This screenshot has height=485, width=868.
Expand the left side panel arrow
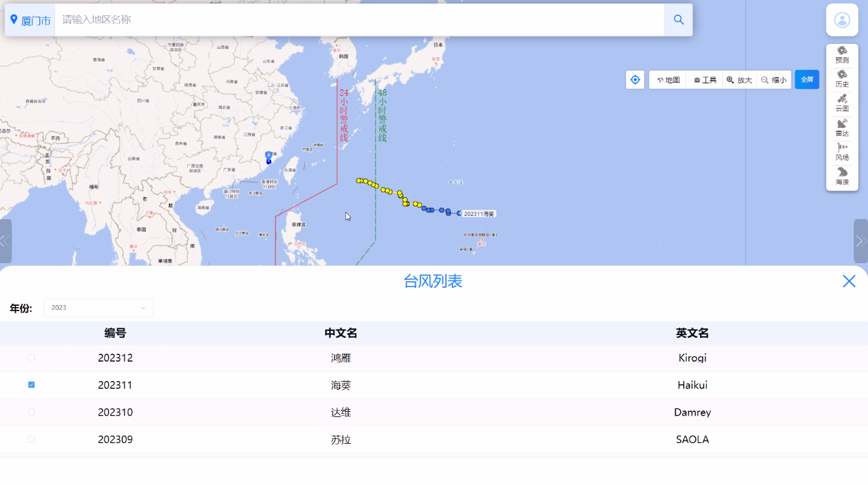pos(5,241)
